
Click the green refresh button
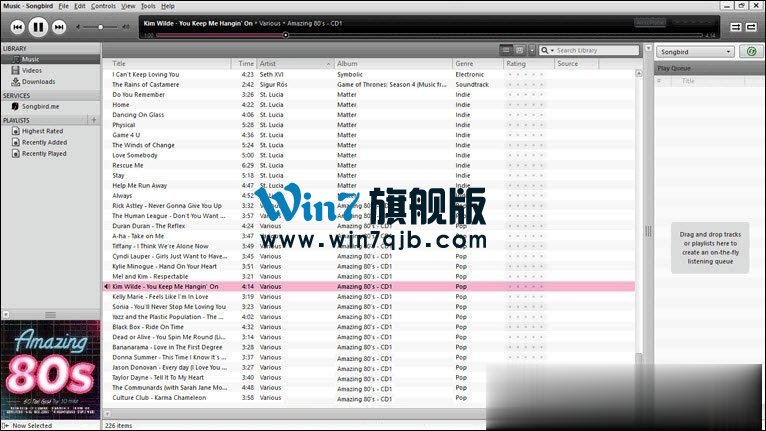(x=751, y=51)
